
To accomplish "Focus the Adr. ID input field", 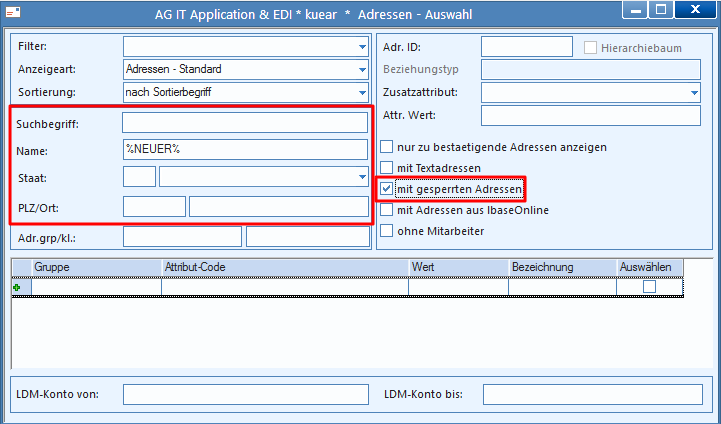I will (x=526, y=46).
